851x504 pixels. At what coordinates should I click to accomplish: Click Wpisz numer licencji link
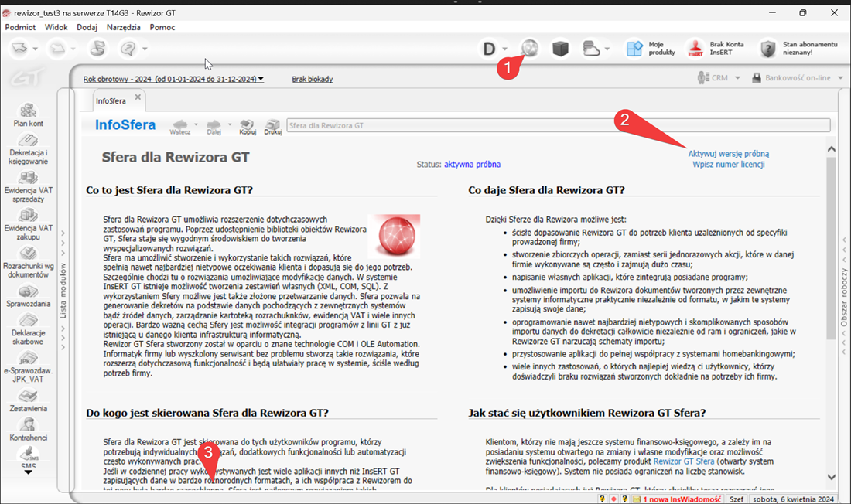pos(728,165)
